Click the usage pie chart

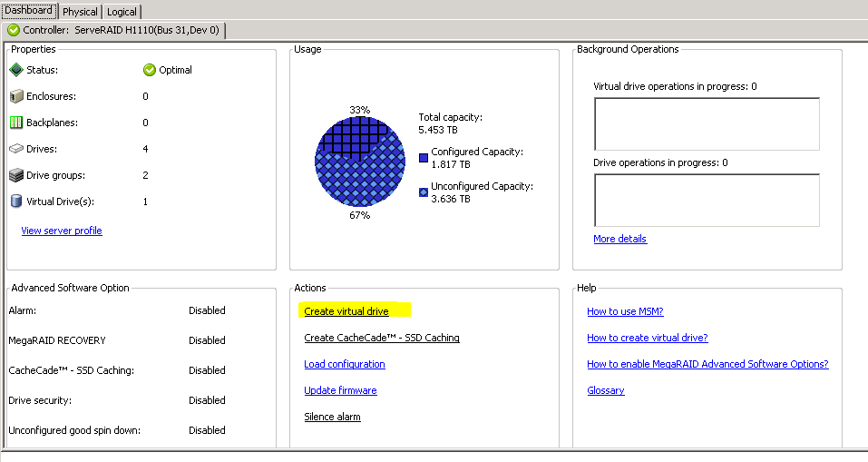(x=360, y=163)
